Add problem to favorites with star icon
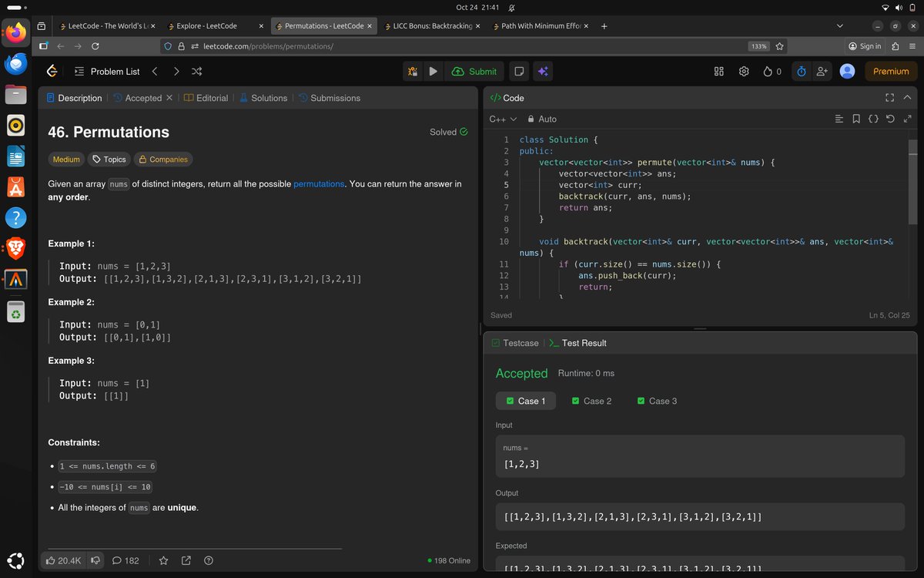The height and width of the screenshot is (578, 924). click(163, 560)
